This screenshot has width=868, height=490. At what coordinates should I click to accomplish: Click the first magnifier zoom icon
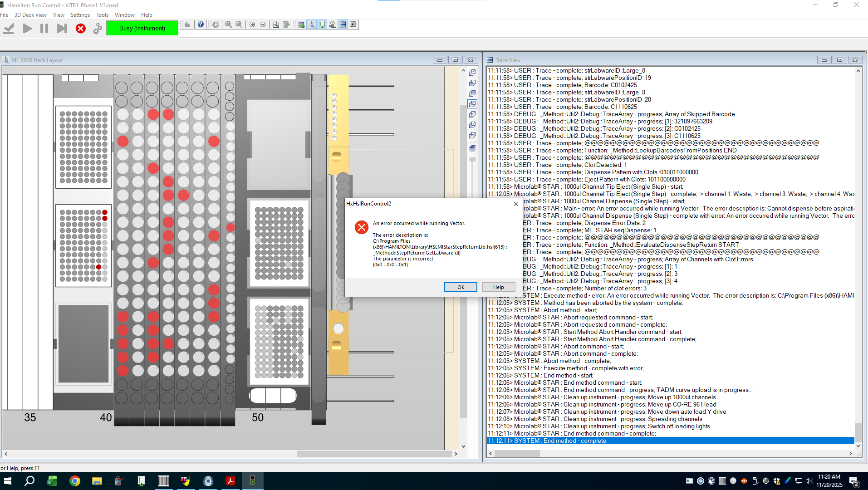[228, 24]
